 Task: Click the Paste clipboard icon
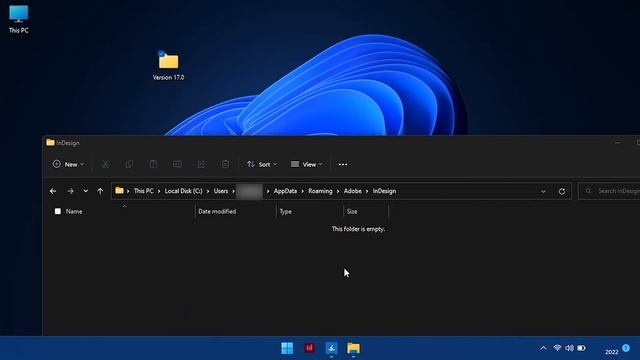(153, 164)
